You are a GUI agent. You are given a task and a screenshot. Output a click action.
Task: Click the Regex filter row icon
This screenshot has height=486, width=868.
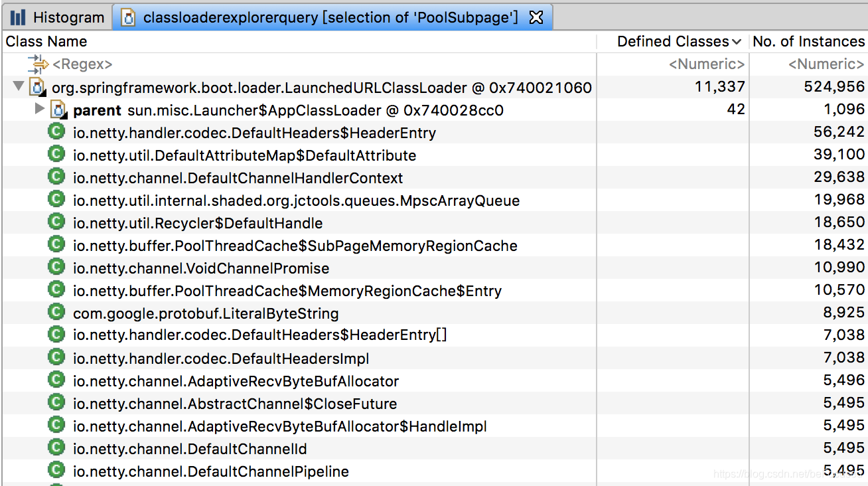(x=38, y=64)
